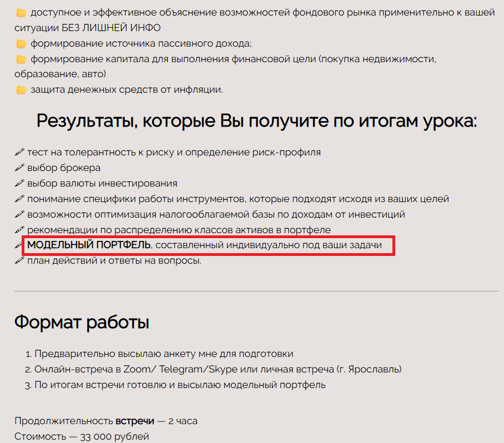The height and width of the screenshot is (443, 504).
Task: Click list item 'Онлайн-встреча в Zoom/ Telegram/Skype'
Action: coord(218,369)
